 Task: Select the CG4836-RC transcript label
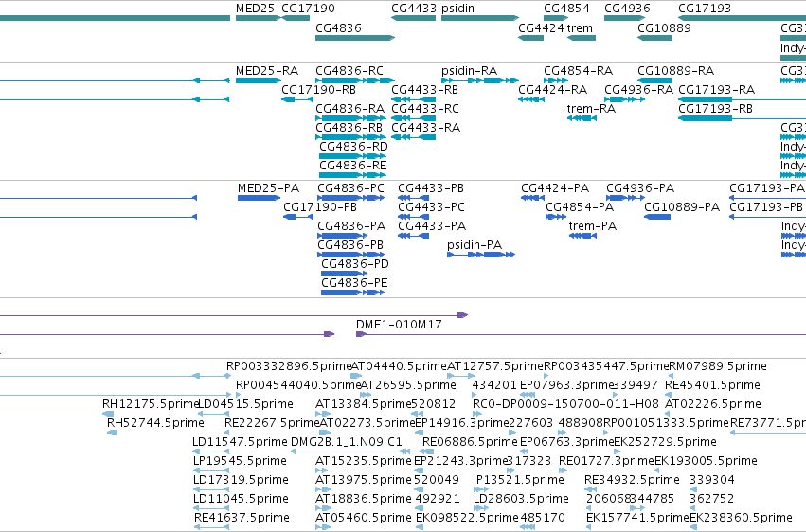(349, 71)
